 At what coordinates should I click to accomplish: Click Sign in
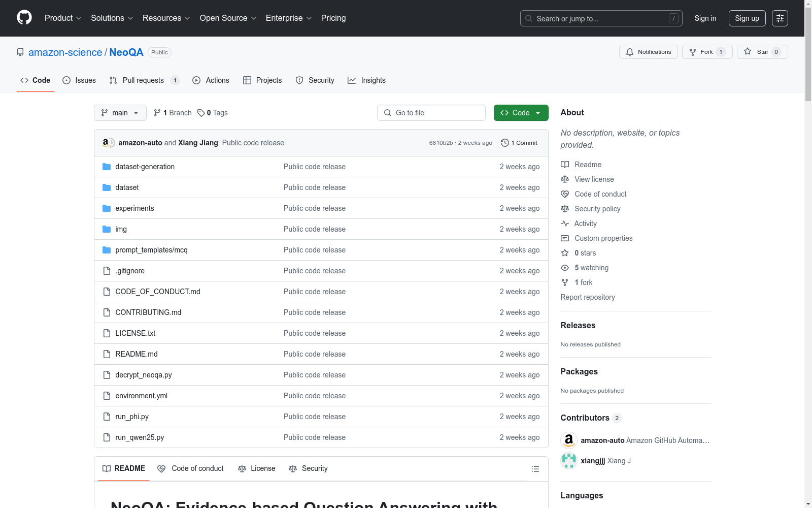click(705, 18)
